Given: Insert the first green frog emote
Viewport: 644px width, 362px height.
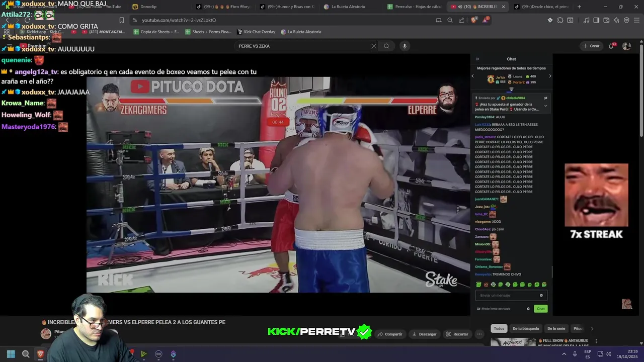Looking at the screenshot, I should pyautogui.click(x=478, y=285).
